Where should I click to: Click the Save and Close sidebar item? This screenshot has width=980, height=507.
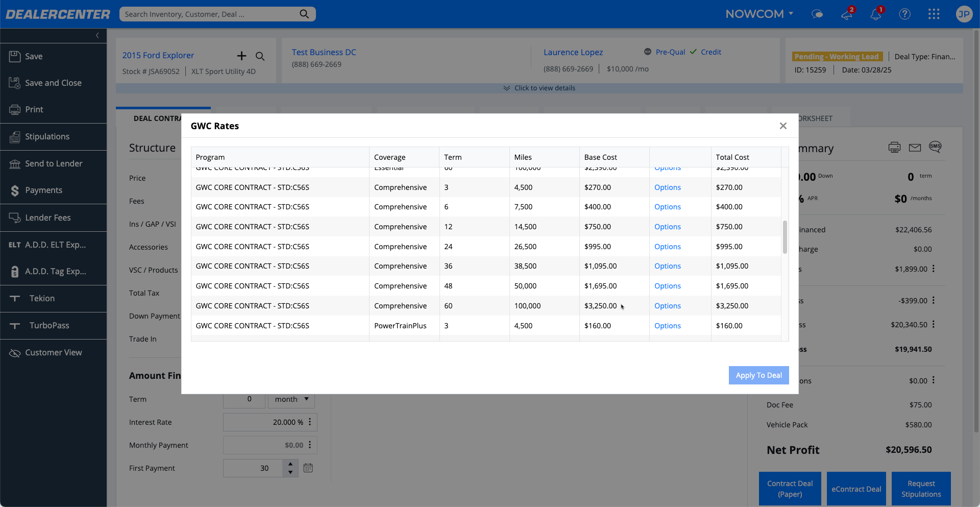click(53, 83)
